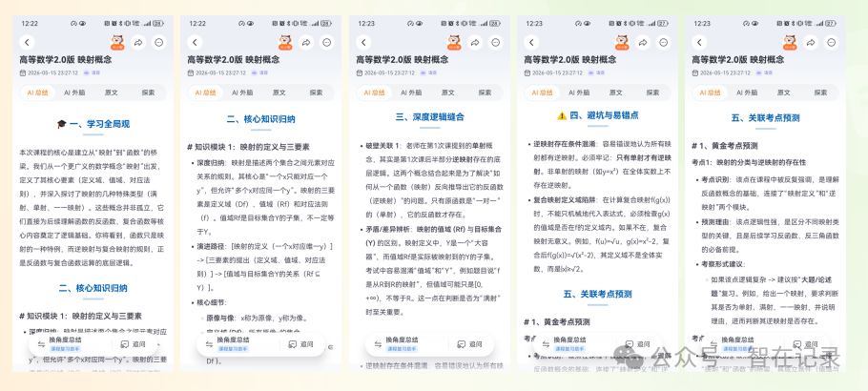Go back on the 深度逻辑缝合 phone screen
Image resolution: width=868 pixels, height=391 pixels.
(x=363, y=42)
